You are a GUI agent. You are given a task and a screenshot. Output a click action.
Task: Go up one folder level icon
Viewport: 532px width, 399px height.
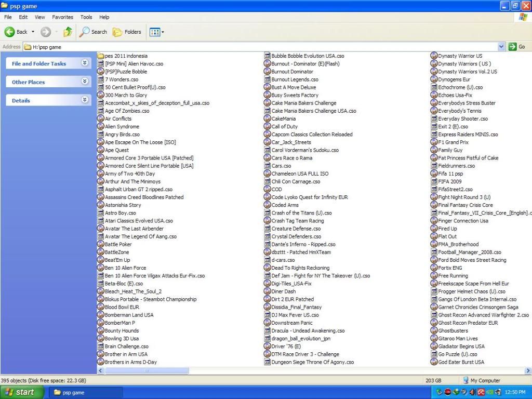[68, 32]
